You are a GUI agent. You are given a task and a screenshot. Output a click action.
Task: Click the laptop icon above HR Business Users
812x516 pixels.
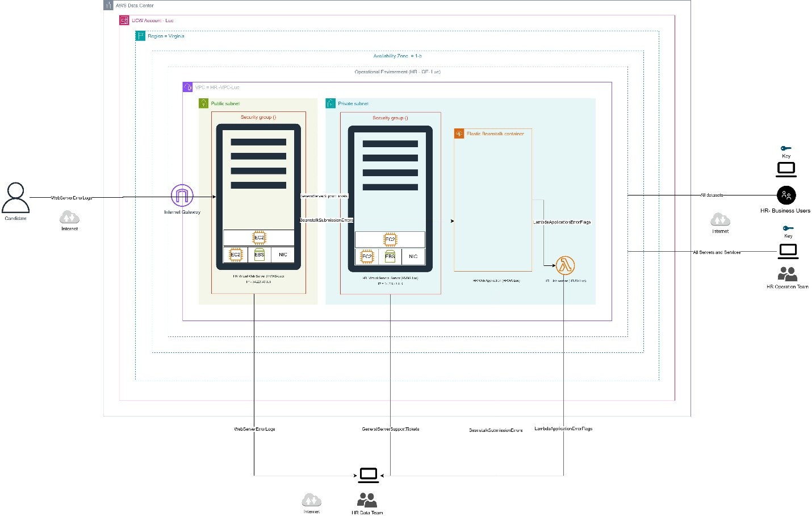point(786,169)
